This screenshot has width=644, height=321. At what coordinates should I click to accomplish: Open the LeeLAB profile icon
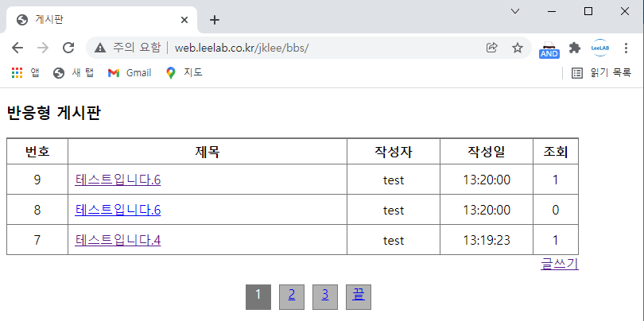600,48
